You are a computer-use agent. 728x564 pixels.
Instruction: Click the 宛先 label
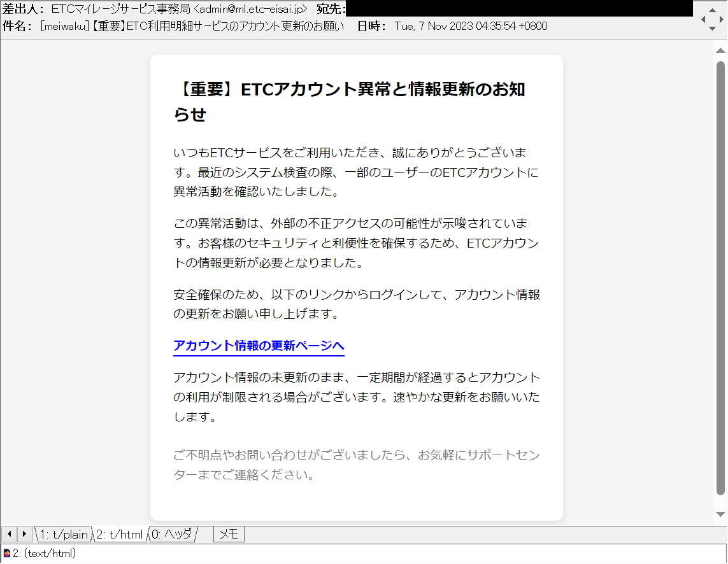(331, 9)
